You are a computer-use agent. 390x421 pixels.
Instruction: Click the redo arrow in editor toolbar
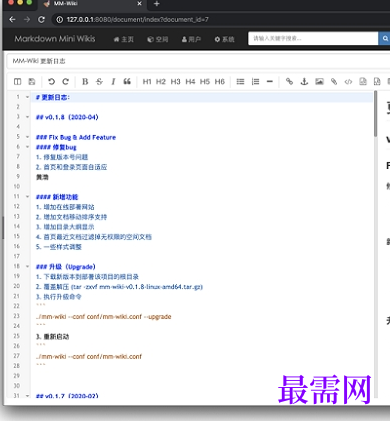(x=66, y=82)
